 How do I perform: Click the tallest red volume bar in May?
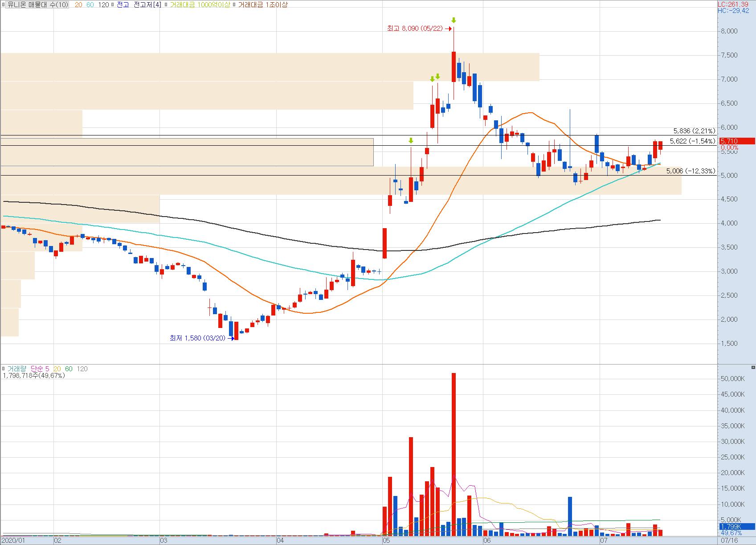tap(454, 454)
